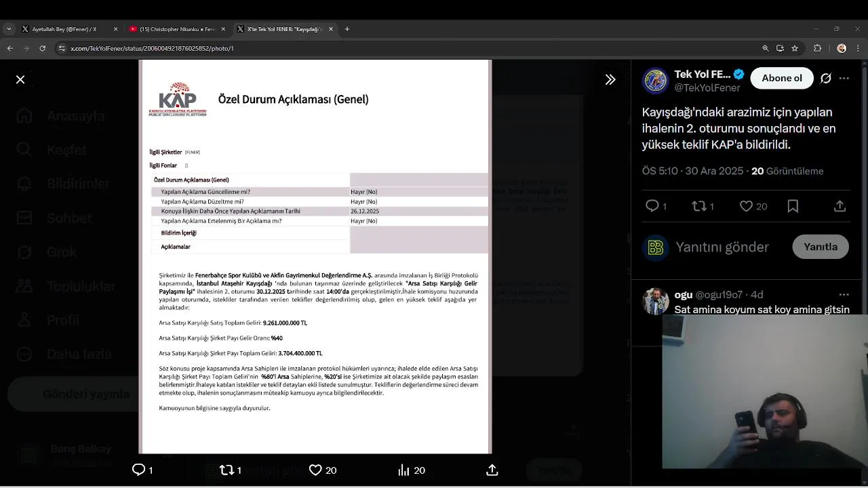Open more options on ogu's reply
The width and height of the screenshot is (868, 488).
pos(844,294)
